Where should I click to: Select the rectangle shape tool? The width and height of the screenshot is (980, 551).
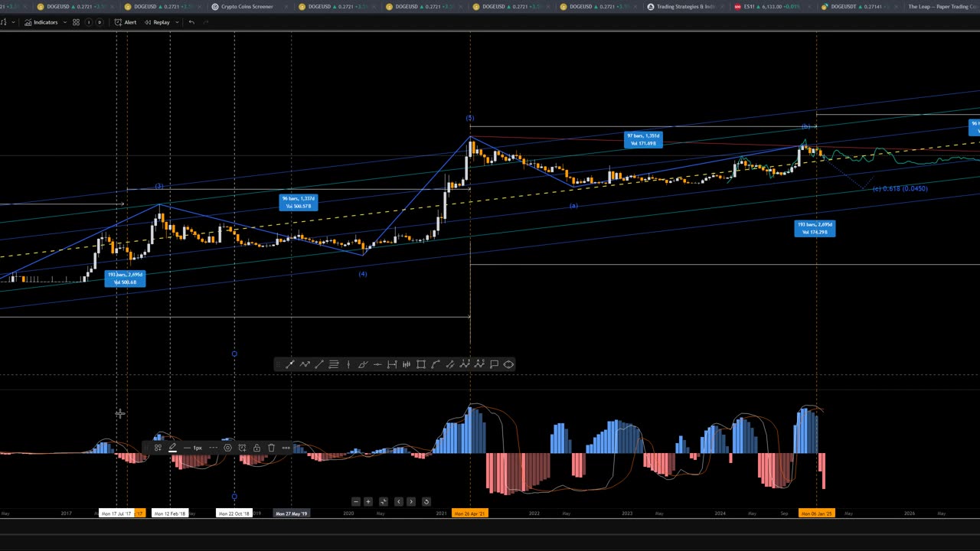click(x=421, y=364)
